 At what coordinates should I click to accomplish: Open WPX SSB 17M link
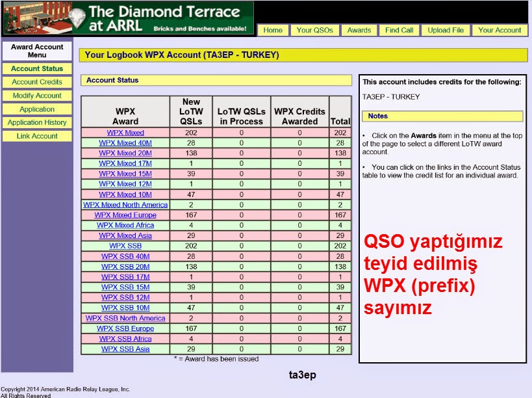pyautogui.click(x=125, y=277)
